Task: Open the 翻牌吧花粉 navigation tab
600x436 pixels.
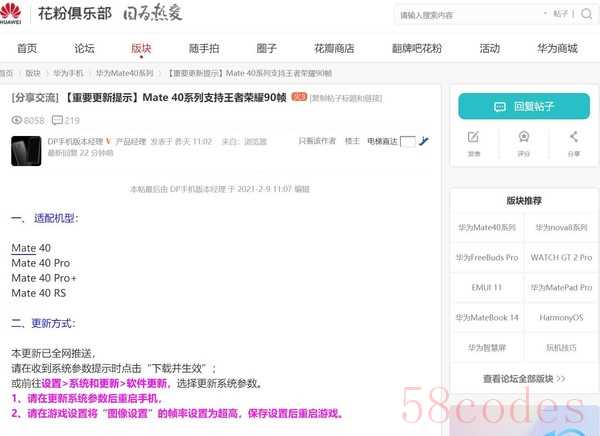Action: 417,48
